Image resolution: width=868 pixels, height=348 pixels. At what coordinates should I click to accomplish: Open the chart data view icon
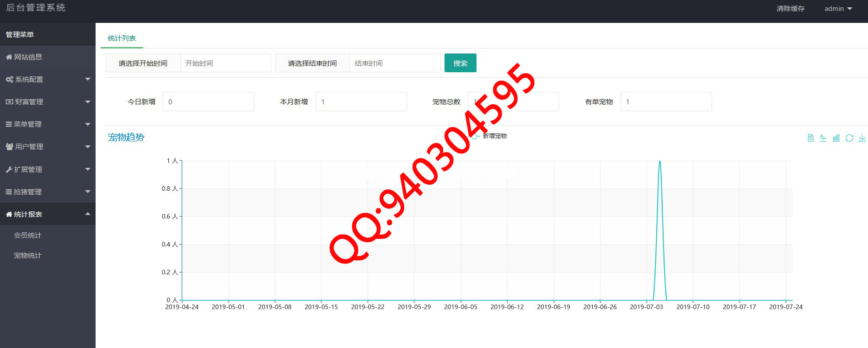coord(810,138)
